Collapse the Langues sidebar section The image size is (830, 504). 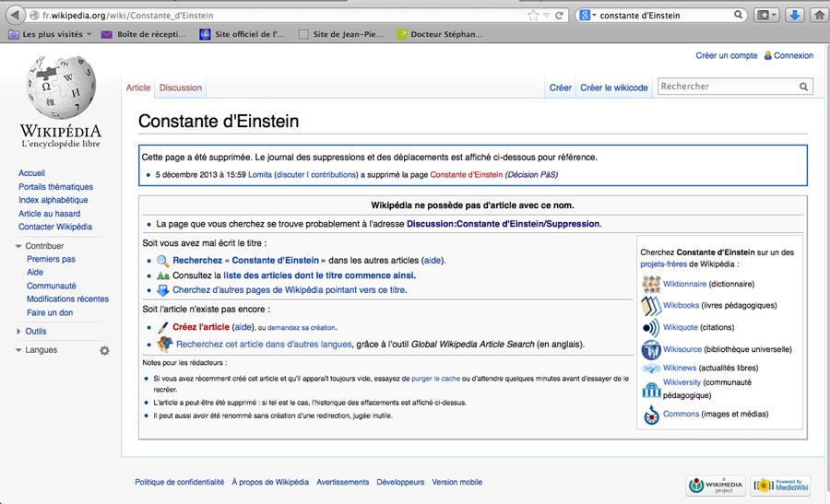point(18,350)
